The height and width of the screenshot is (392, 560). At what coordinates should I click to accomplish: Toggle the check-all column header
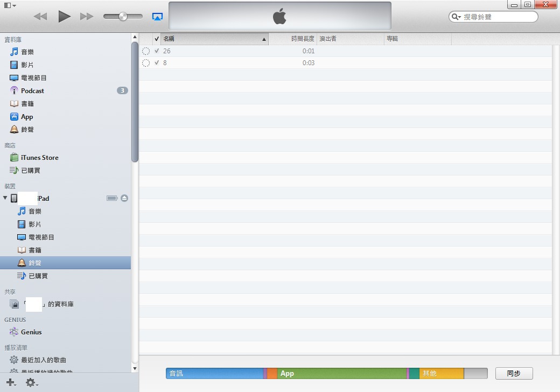[x=157, y=39]
